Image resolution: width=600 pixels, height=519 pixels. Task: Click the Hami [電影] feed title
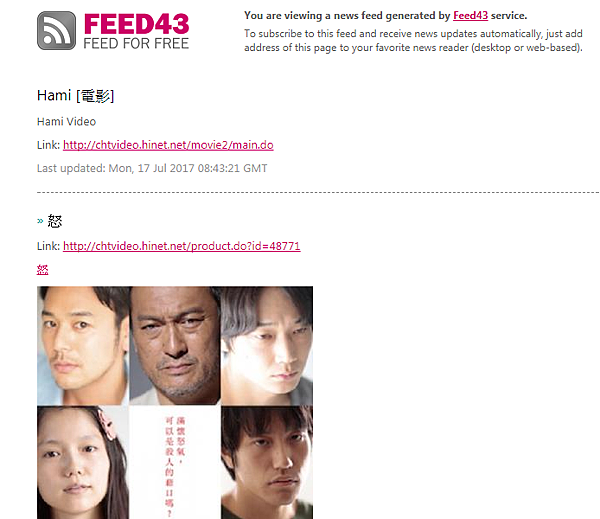75,95
